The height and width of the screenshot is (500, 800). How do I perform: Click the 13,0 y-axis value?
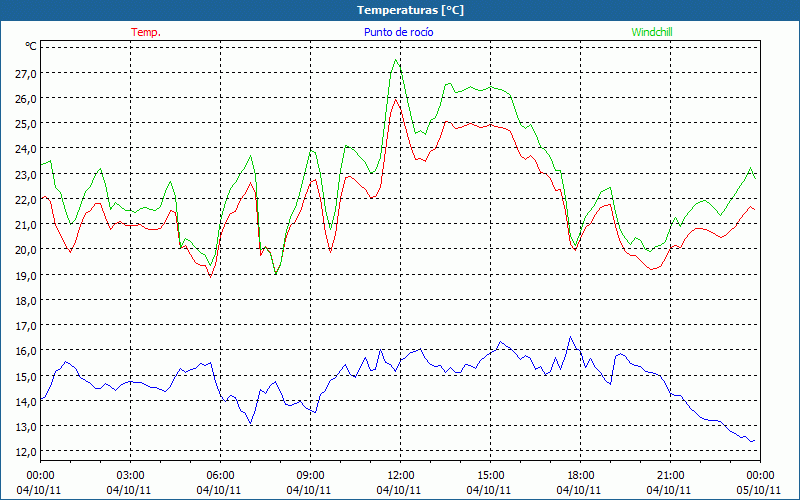26,427
